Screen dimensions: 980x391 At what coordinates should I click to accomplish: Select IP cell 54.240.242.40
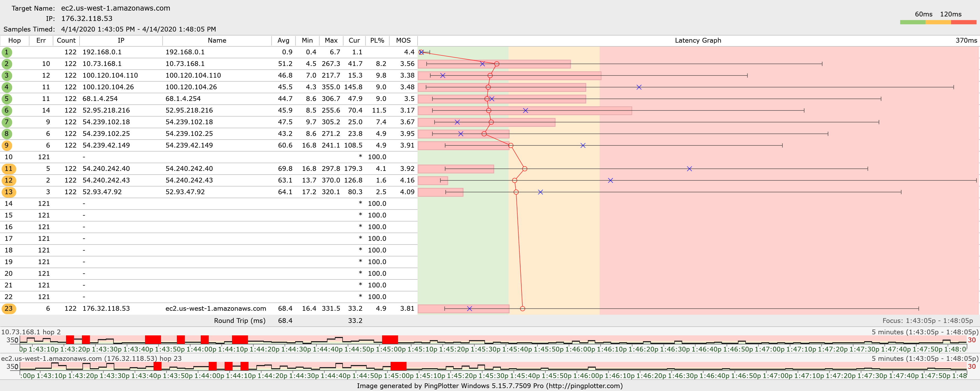coord(106,169)
